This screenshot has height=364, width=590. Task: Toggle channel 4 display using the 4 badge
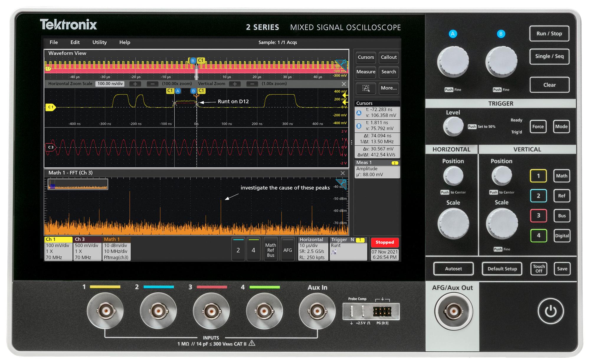pos(254,249)
